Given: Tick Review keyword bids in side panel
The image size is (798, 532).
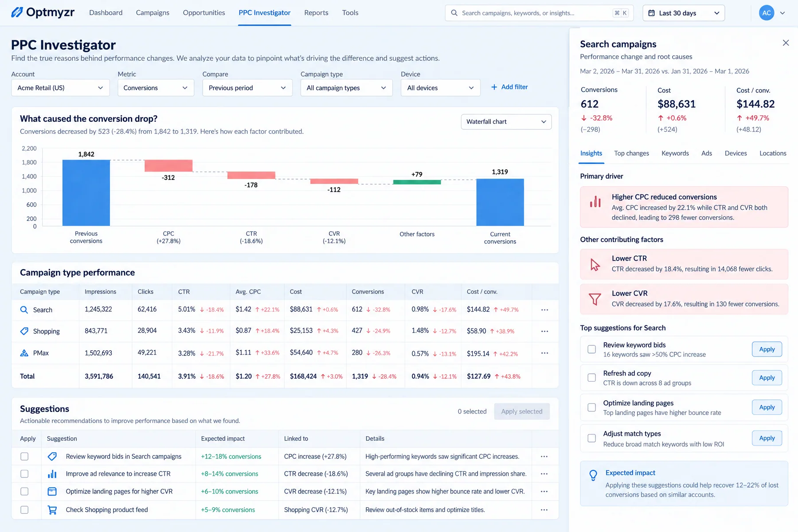Looking at the screenshot, I should (591, 349).
